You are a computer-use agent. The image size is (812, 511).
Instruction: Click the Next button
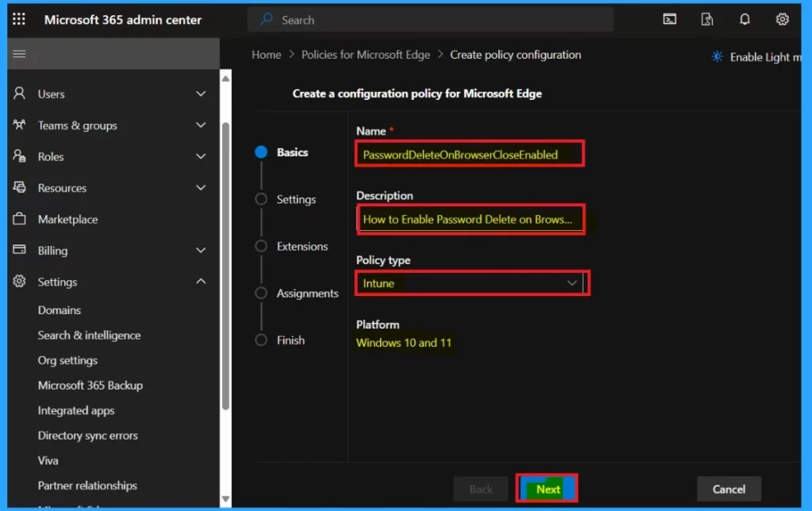[547, 488]
